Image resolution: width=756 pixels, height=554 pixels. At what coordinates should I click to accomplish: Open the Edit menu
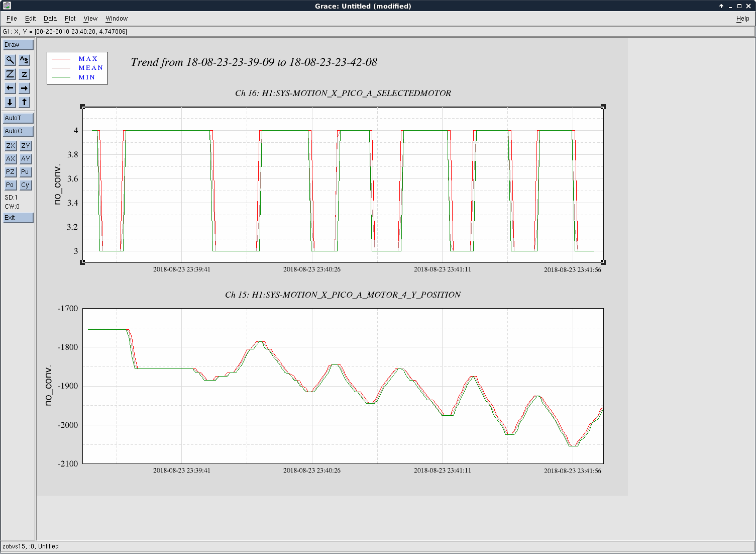tap(31, 19)
